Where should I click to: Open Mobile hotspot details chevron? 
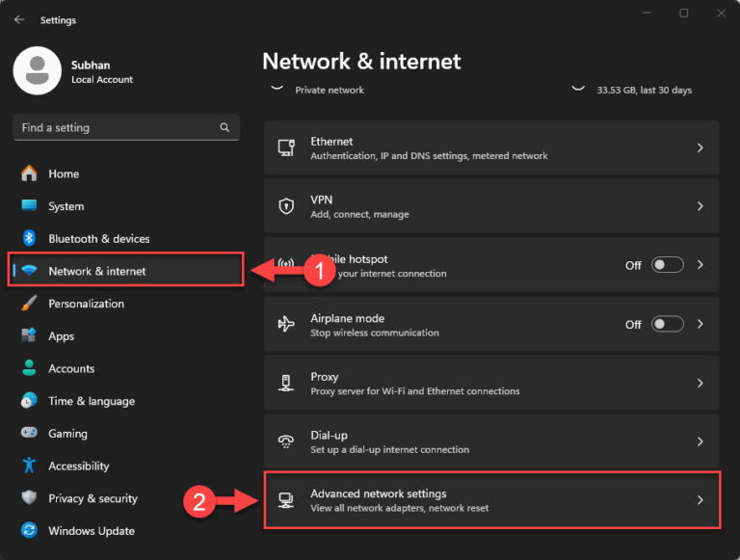(x=700, y=265)
